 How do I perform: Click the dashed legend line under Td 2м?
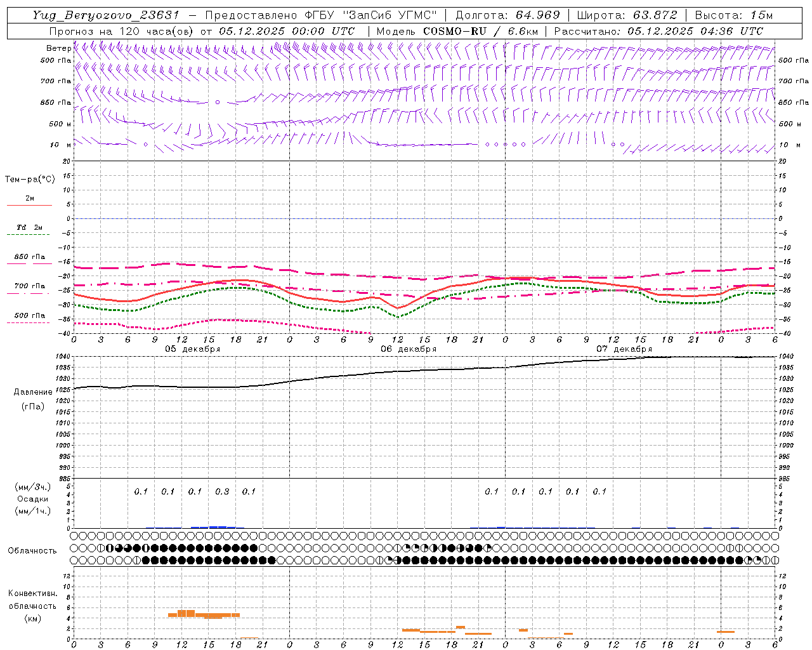(x=28, y=235)
